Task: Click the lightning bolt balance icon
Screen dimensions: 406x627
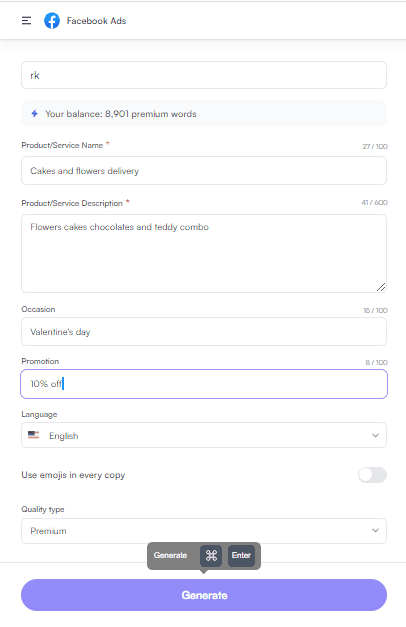Action: point(35,114)
